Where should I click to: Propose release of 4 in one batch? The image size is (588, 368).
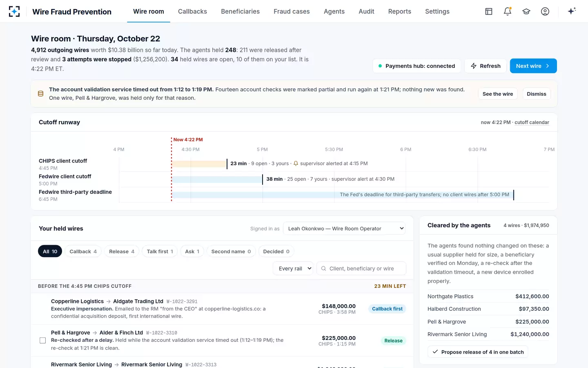(x=478, y=352)
